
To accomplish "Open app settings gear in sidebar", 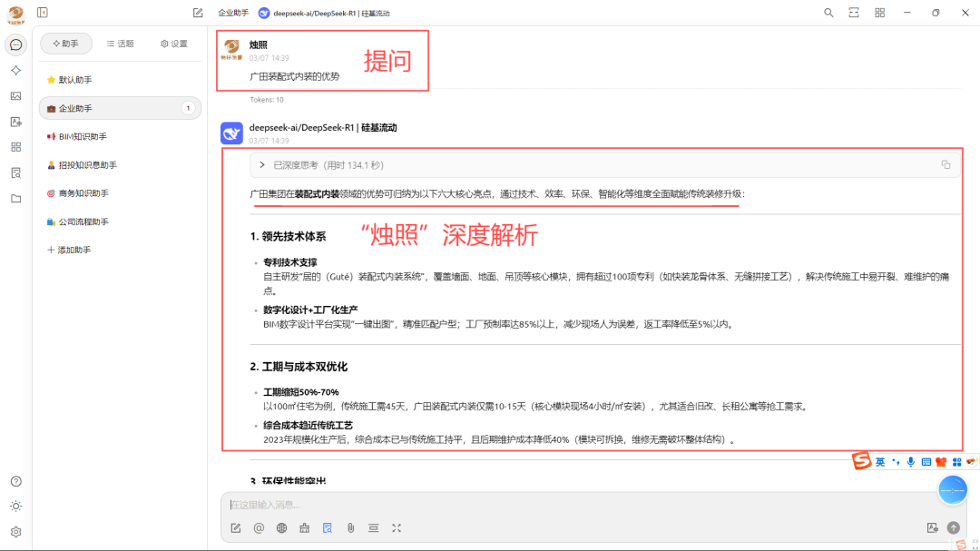I will point(16,532).
